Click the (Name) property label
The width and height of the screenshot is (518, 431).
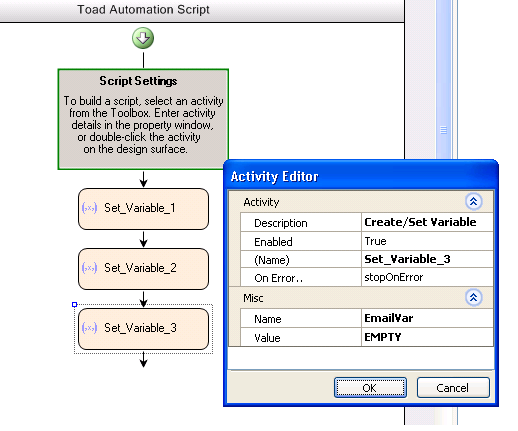pos(272,260)
